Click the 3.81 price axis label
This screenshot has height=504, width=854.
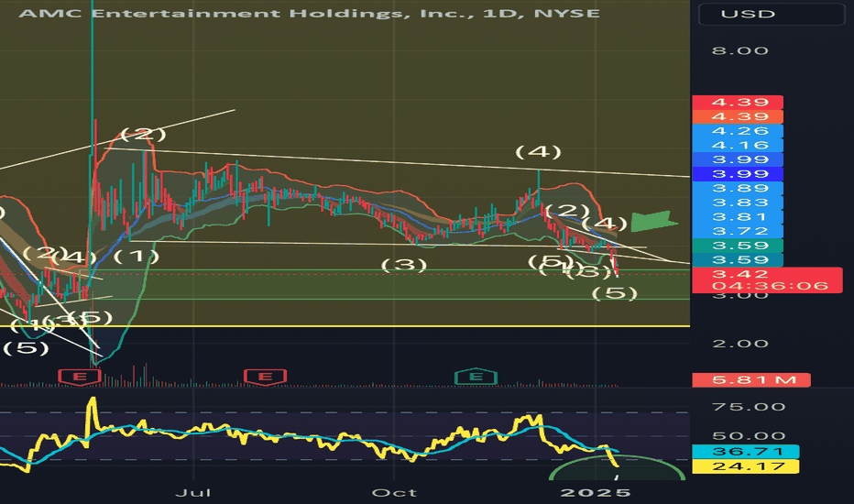[738, 217]
